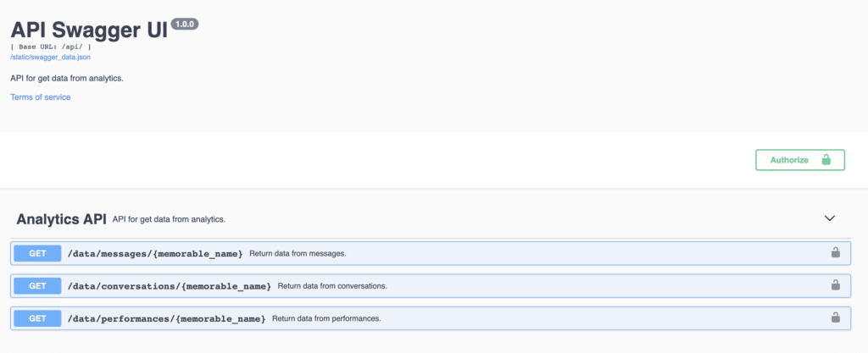The height and width of the screenshot is (353, 868).
Task: Click the Base URL: /api/ text
Action: (51, 47)
